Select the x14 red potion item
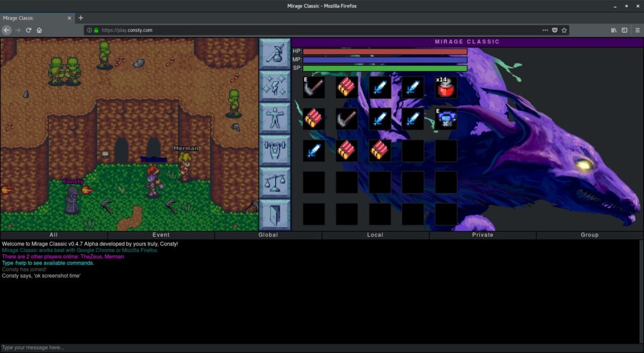The width and height of the screenshot is (644, 353). [x=446, y=87]
